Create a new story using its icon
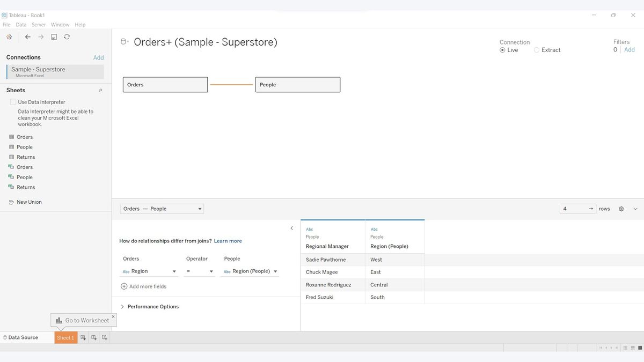Screen dimensions: 644x362 (105, 337)
